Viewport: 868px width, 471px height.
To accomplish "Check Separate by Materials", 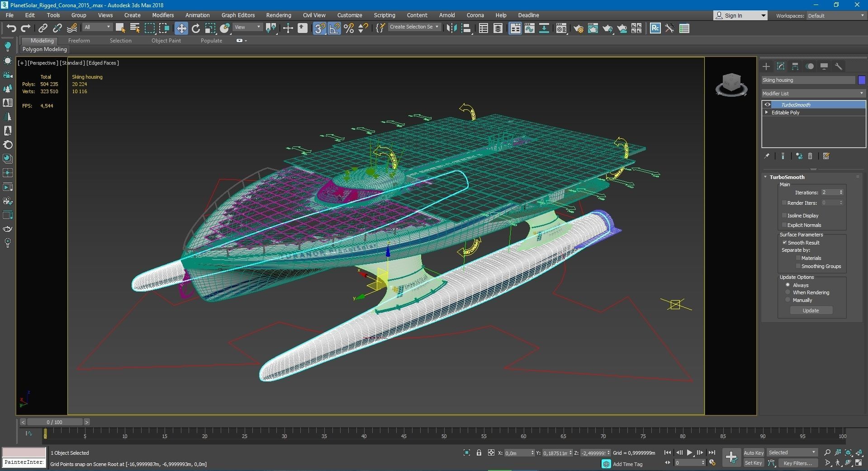I will [798, 258].
